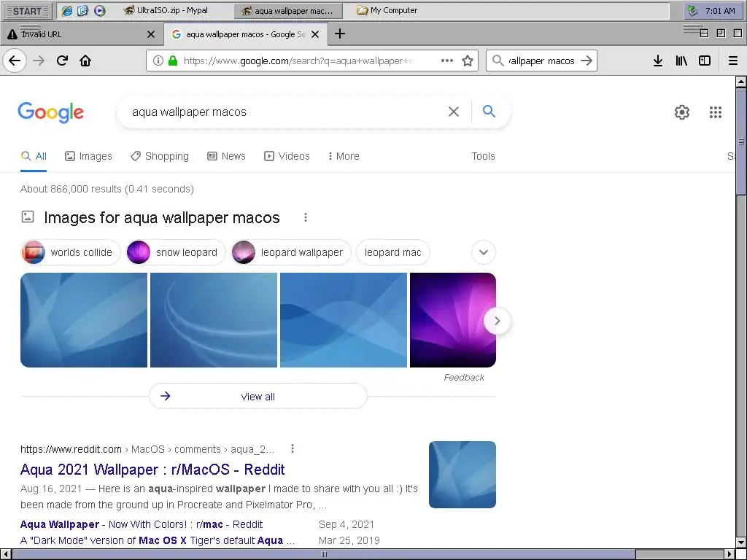Viewport: 747px width, 560px height.
Task: Select the Images search tab
Action: tap(88, 156)
